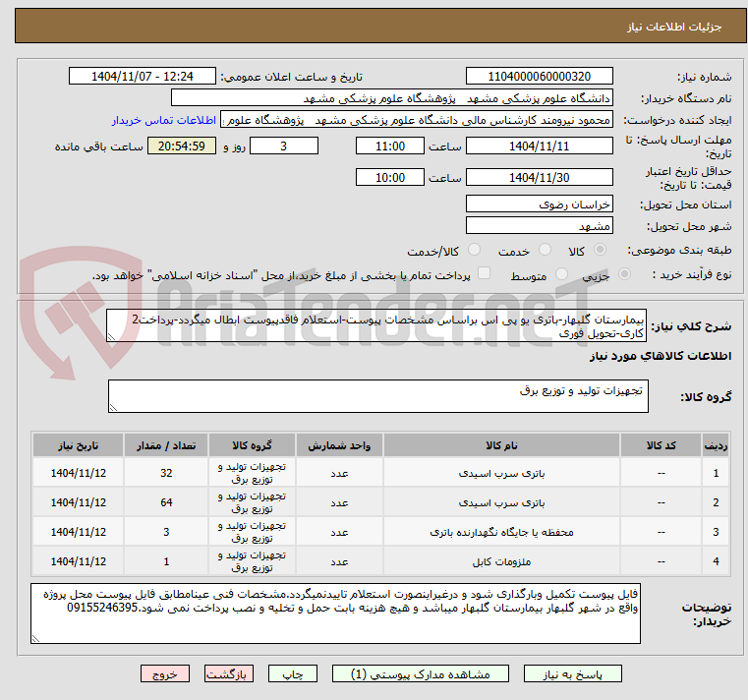Screen dimensions: 748x700
Task: Click باتری سرب اسیدی in row 2
Action: pyautogui.click(x=501, y=502)
